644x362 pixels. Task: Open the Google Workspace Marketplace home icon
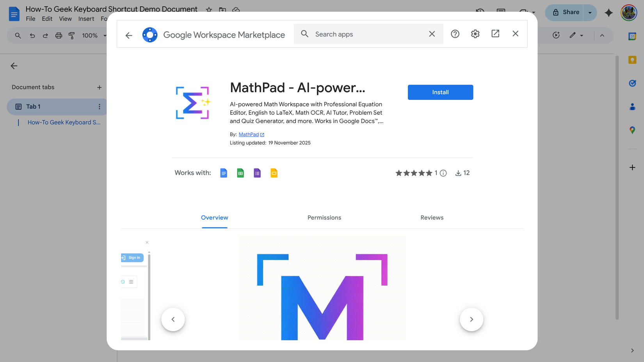[x=150, y=34]
